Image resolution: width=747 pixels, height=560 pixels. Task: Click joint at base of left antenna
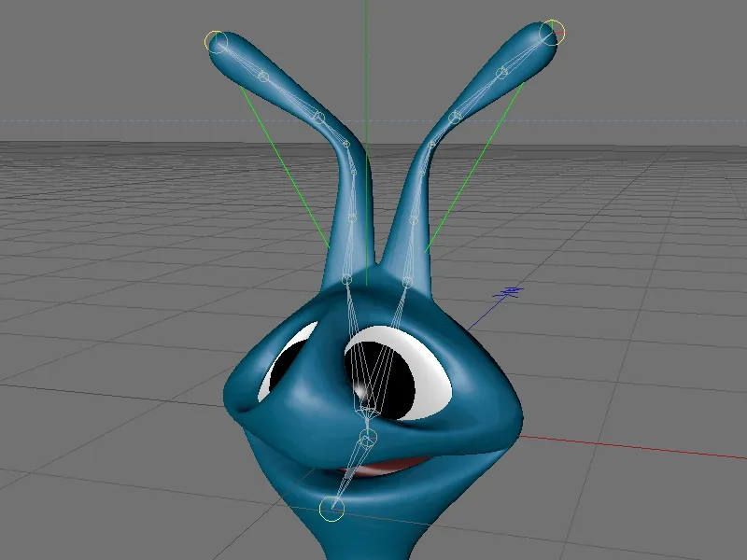[346, 280]
